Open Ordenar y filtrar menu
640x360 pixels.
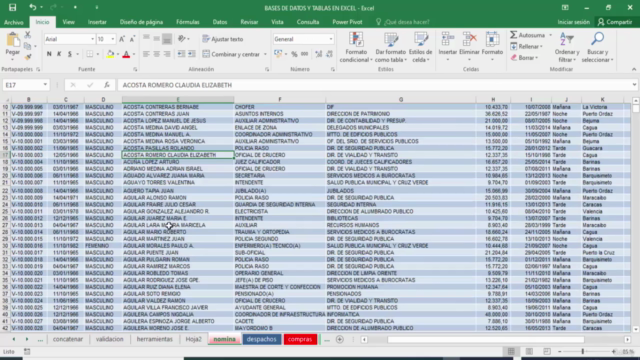(x=567, y=47)
